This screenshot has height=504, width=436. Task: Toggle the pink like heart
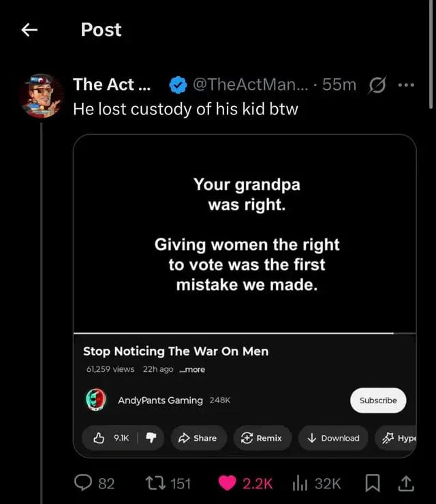click(x=228, y=484)
